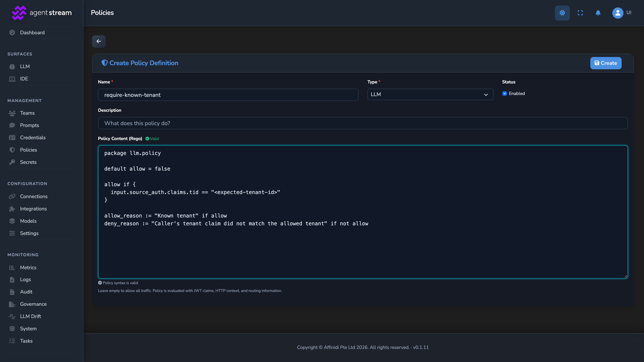644x362 pixels.
Task: Click the agent stream logo
Action: tap(42, 13)
